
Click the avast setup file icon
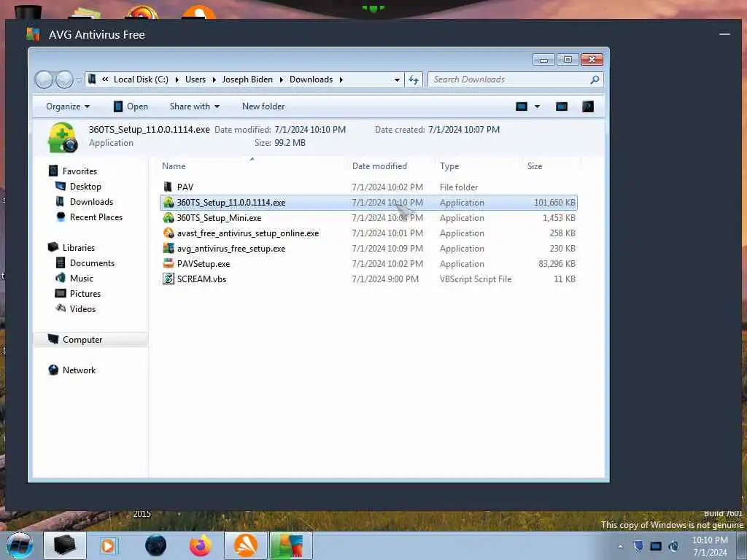click(x=169, y=233)
